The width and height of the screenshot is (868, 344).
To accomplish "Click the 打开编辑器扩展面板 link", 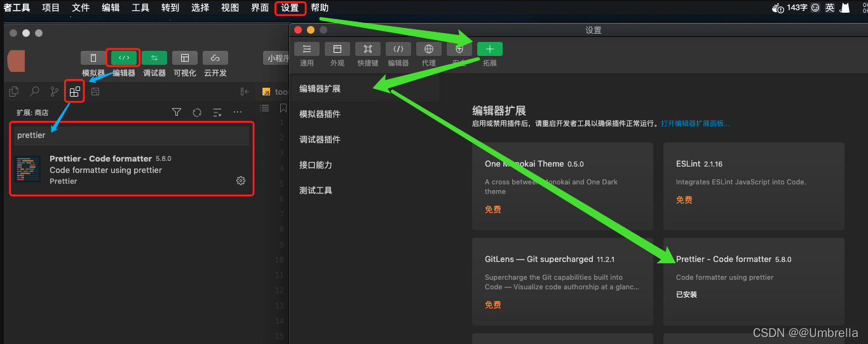I will coord(695,123).
